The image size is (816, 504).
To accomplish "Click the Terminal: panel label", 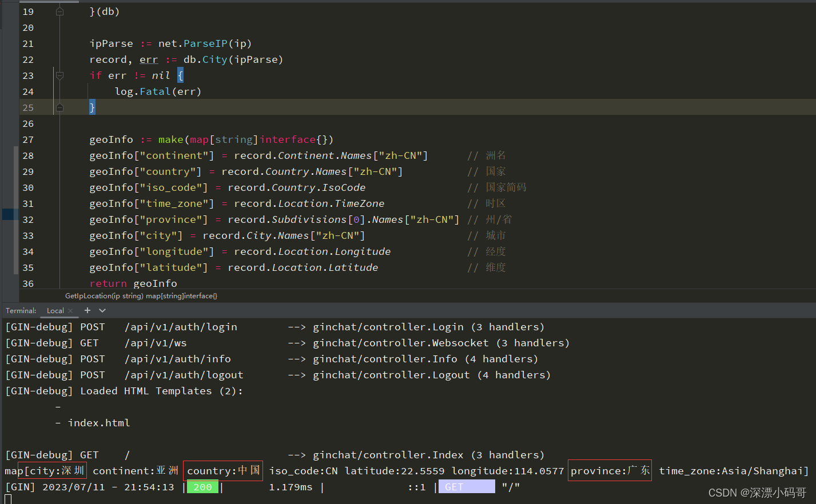I will coord(21,310).
